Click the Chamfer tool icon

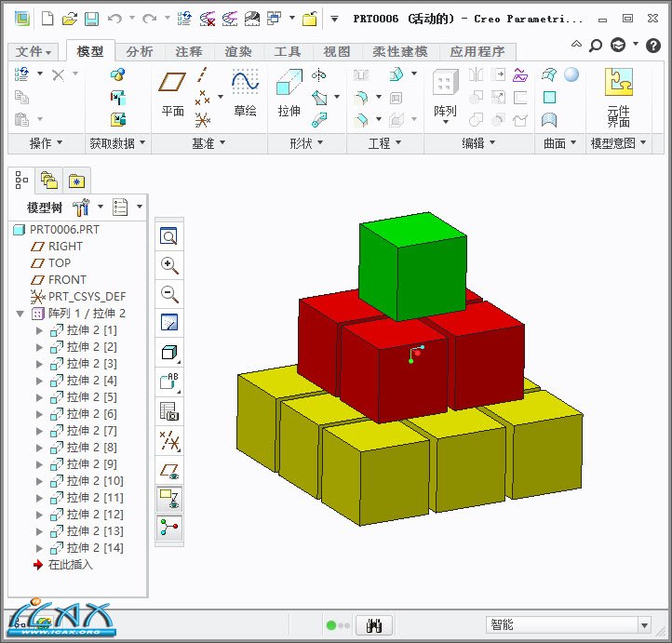[x=361, y=120]
